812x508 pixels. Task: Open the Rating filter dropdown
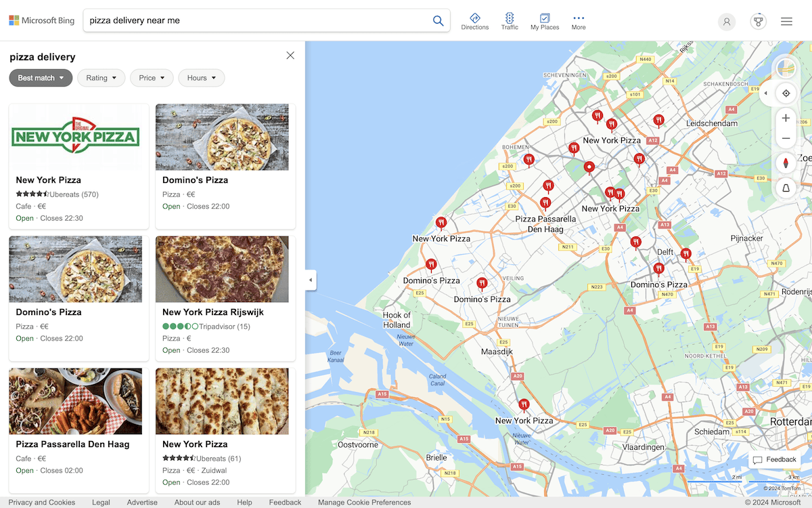click(x=101, y=78)
